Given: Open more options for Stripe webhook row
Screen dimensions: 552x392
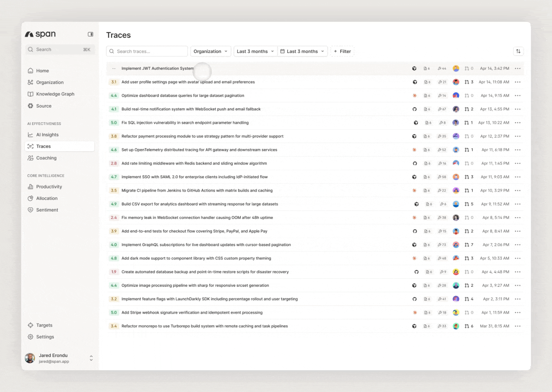Looking at the screenshot, I should coord(517,313).
